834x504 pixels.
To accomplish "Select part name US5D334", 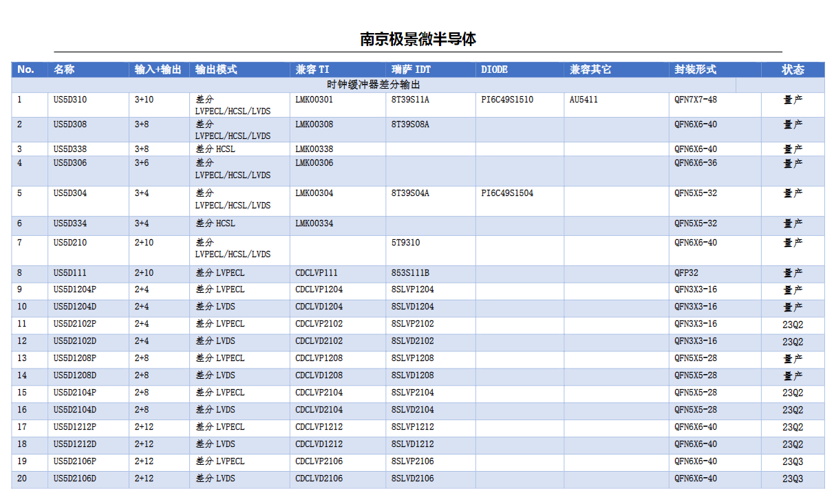I will click(x=70, y=223).
